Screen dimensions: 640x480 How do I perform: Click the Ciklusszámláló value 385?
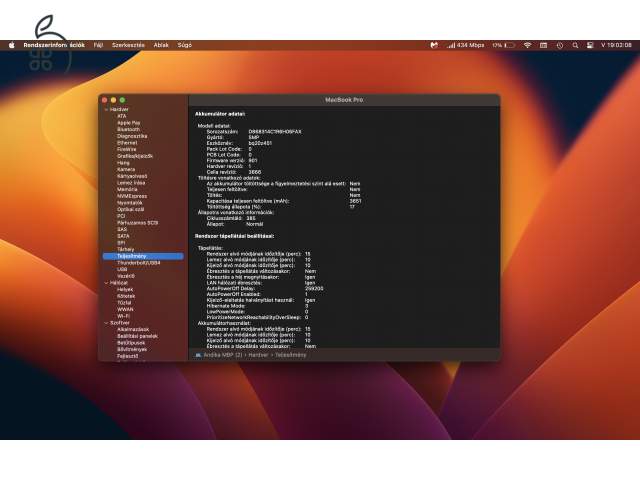click(x=251, y=218)
